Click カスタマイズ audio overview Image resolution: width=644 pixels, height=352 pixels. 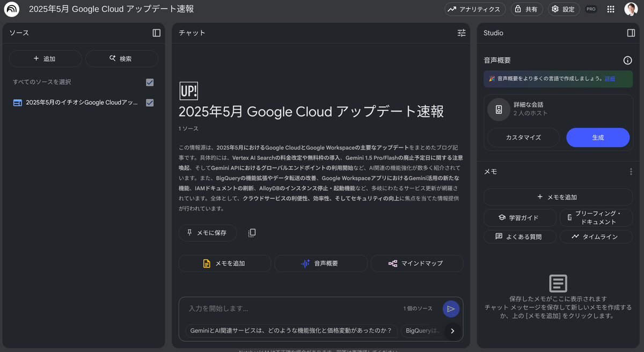coord(523,137)
